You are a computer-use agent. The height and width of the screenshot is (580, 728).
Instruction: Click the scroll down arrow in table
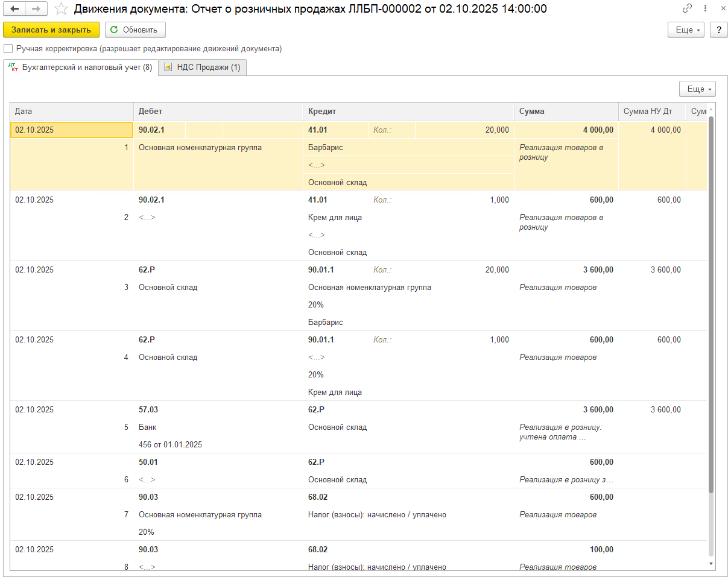click(711, 564)
